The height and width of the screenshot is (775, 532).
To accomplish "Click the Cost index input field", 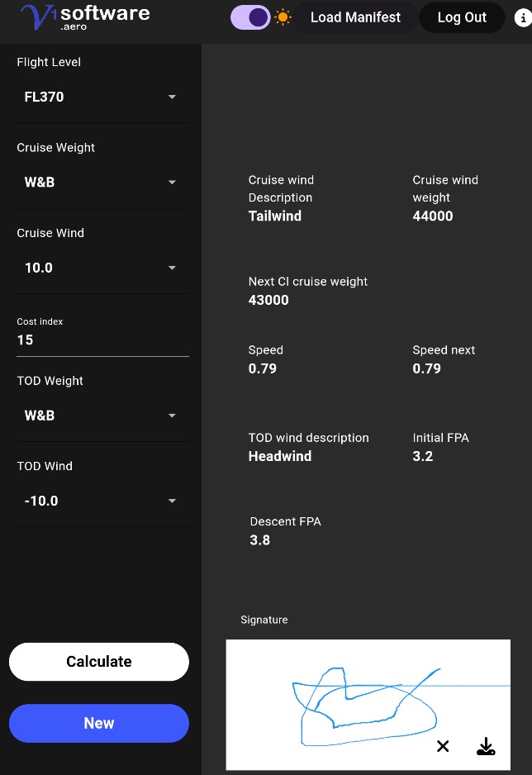I will click(102, 340).
